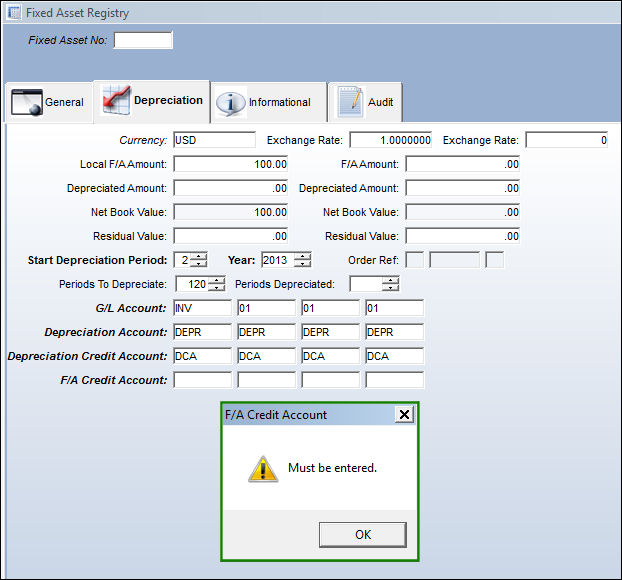Increase the Start Depreciation Period spinner
The width and height of the screenshot is (622, 580).
click(x=198, y=256)
